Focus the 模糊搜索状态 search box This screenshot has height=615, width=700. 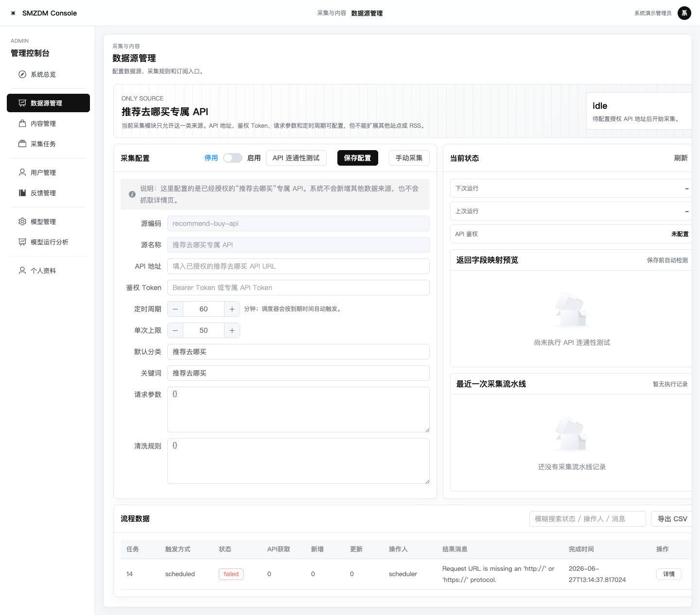(x=588, y=519)
